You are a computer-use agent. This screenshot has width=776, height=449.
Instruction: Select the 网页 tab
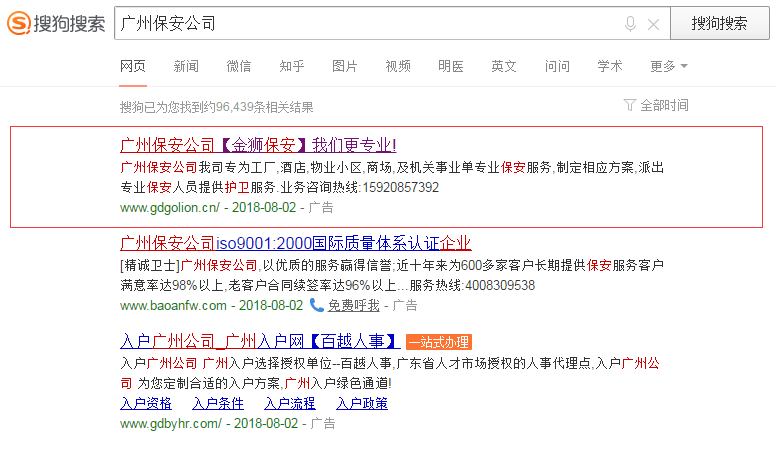133,66
